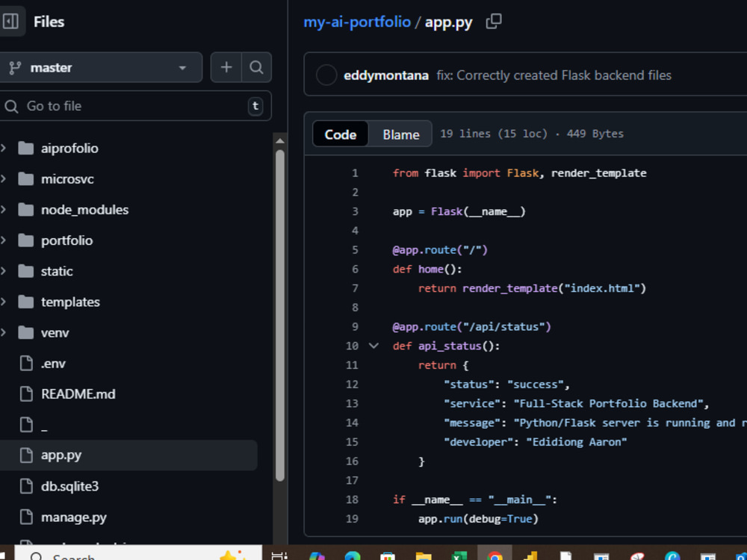Screen dimensions: 747x560
Task: Click the '"service": "Full-Stack Portfolio Backend",' line
Action: click(577, 403)
